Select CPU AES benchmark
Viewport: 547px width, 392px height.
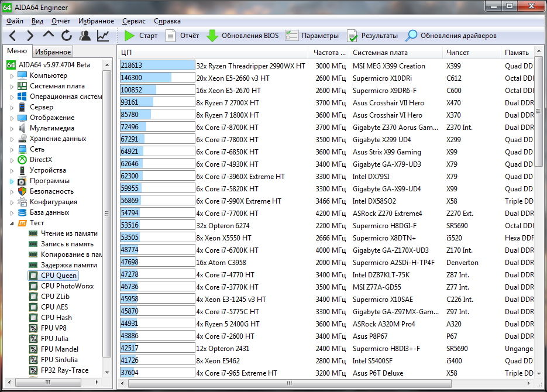(54, 307)
